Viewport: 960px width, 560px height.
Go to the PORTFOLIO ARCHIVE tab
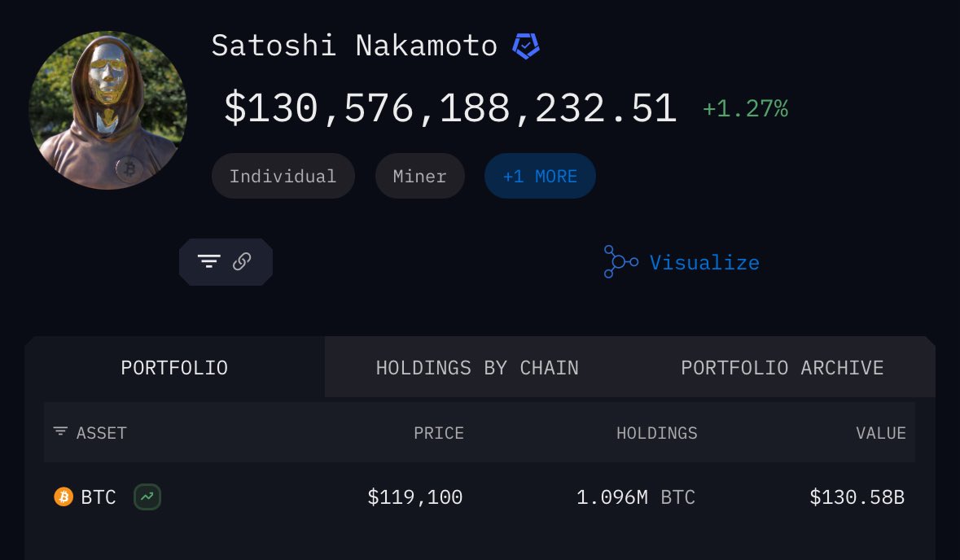[x=782, y=368]
